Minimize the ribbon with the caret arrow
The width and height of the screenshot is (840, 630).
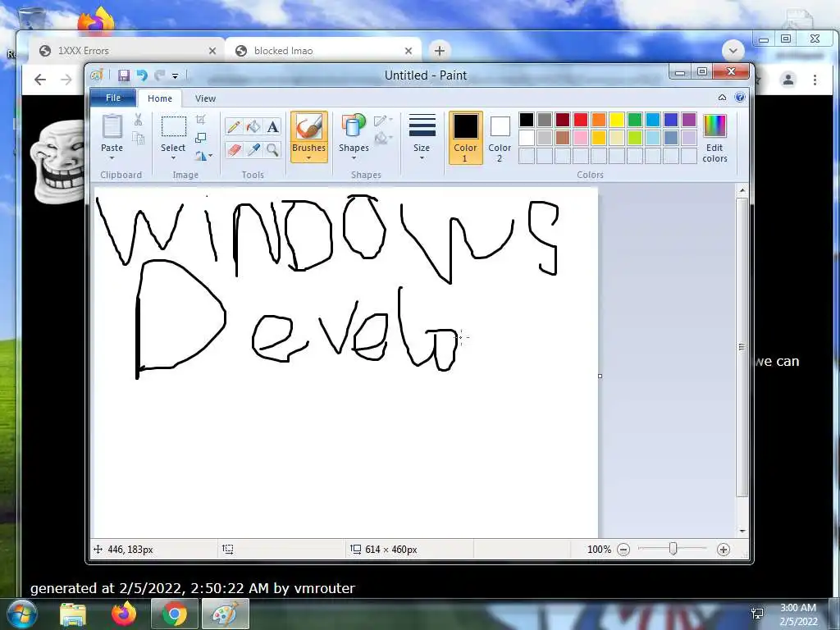[722, 98]
